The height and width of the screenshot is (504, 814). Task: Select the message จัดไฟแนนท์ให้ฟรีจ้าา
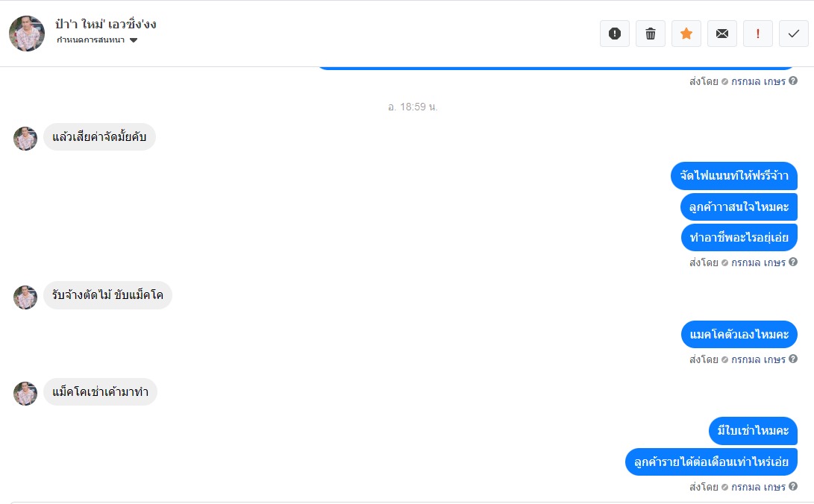point(734,176)
